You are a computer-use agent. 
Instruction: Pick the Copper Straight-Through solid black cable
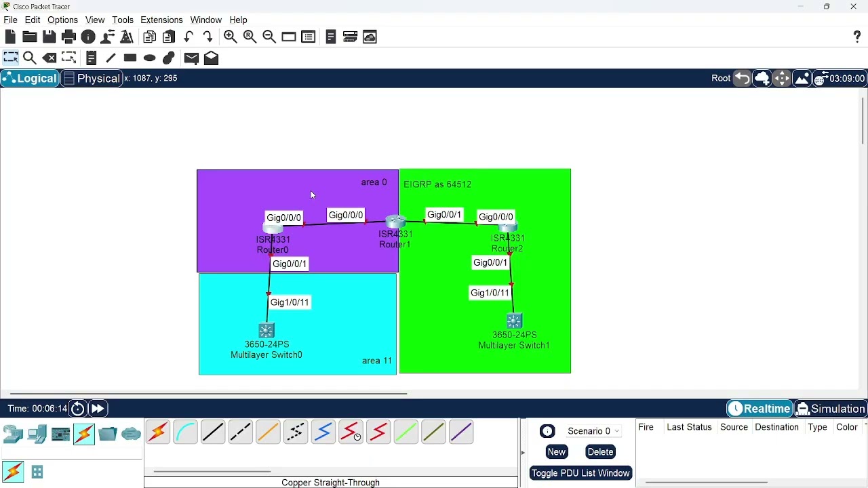pos(213,432)
